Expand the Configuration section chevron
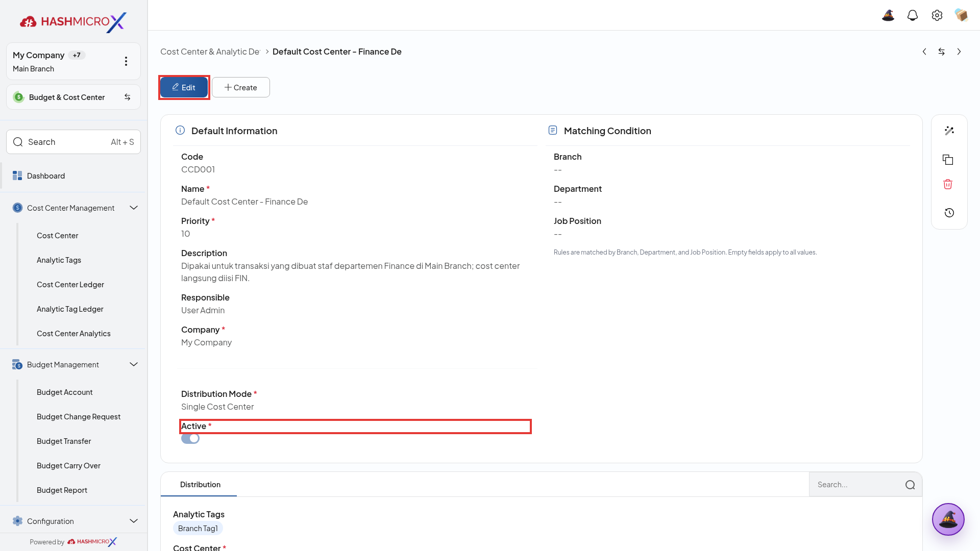The image size is (980, 551). tap(134, 521)
